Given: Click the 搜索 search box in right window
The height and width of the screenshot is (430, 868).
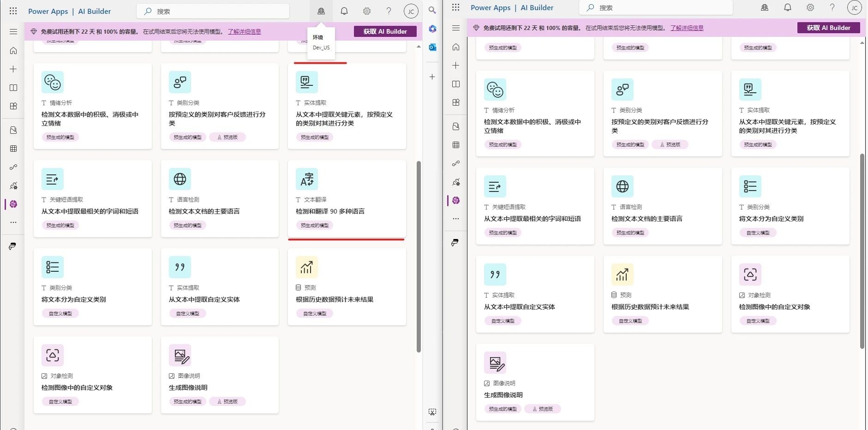Looking at the screenshot, I should [x=655, y=8].
